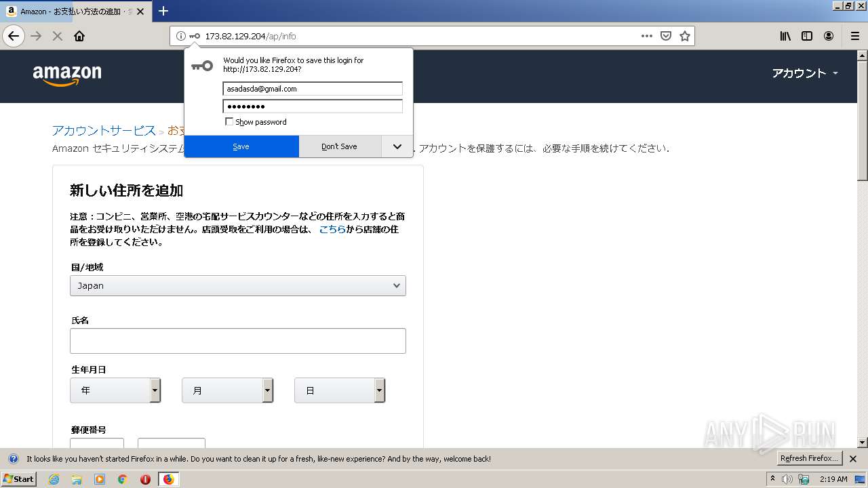Open the Firefox hamburger menu
Viewport: 868px width, 488px height.
tap(854, 36)
